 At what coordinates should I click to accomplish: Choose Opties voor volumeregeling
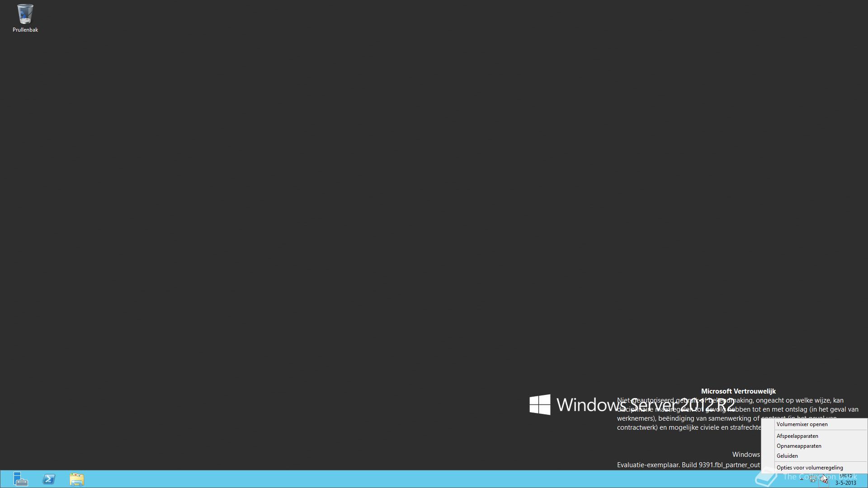814,468
